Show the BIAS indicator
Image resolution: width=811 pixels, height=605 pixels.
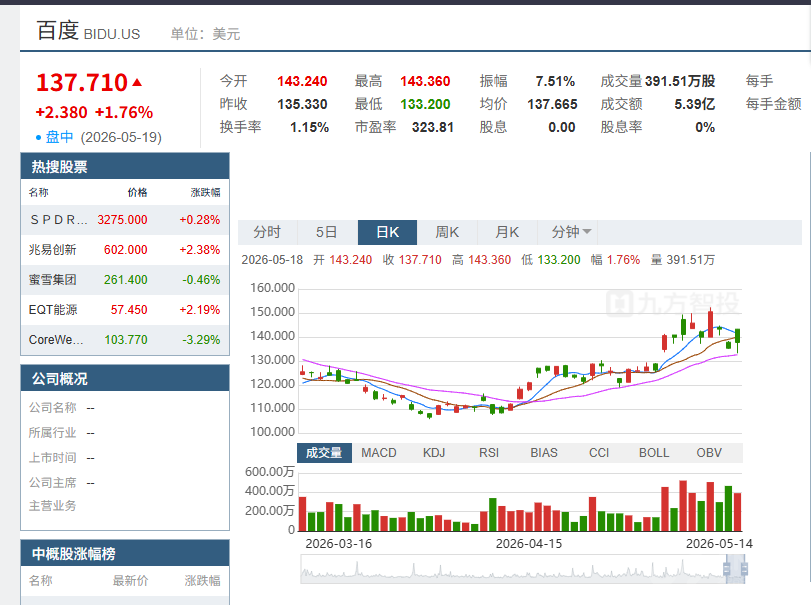tap(544, 453)
